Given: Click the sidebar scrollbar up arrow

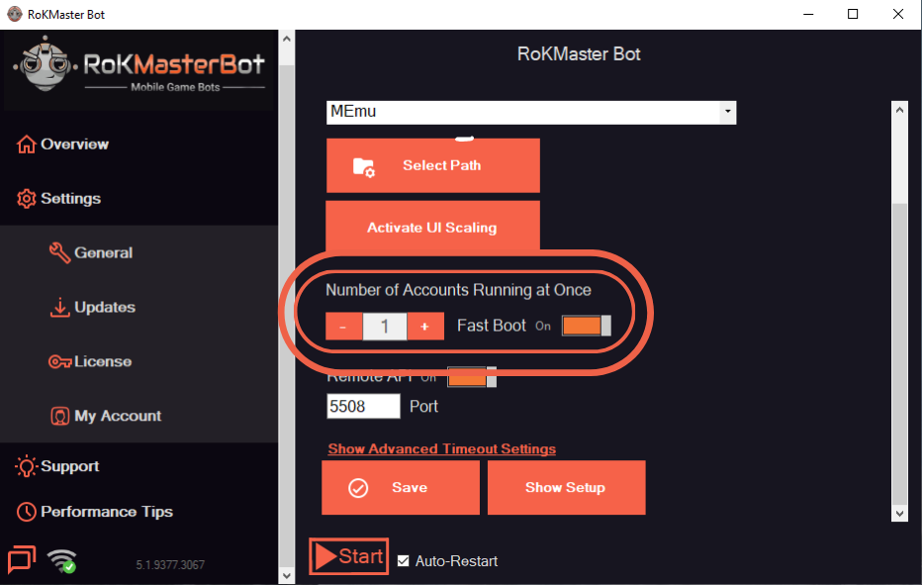Looking at the screenshot, I should pyautogui.click(x=286, y=39).
